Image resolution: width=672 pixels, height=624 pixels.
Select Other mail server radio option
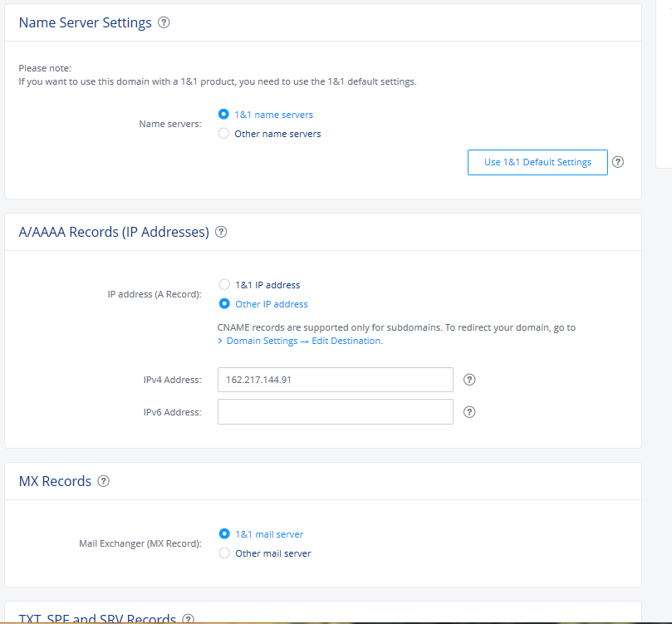point(224,553)
